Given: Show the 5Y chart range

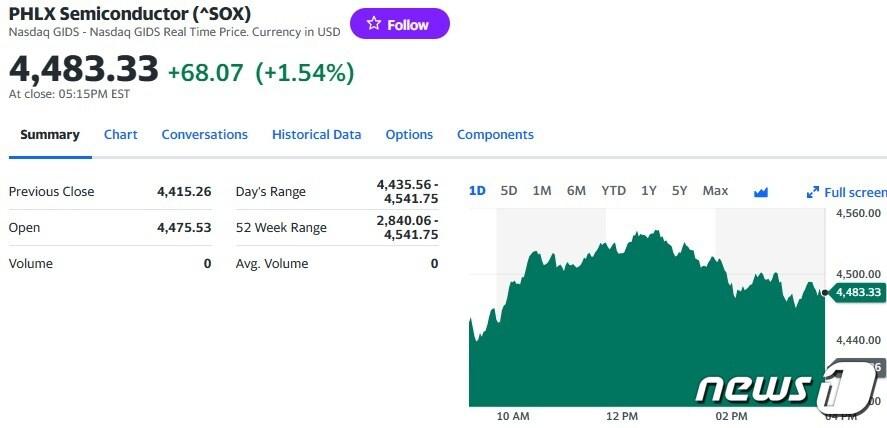Looking at the screenshot, I should [680, 191].
